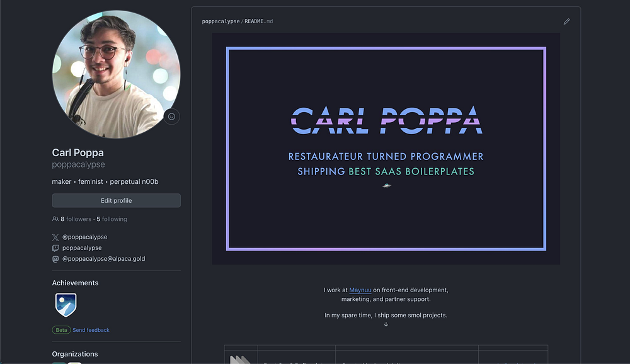Click the Mastodon logo icon
630x364 pixels.
point(55,259)
